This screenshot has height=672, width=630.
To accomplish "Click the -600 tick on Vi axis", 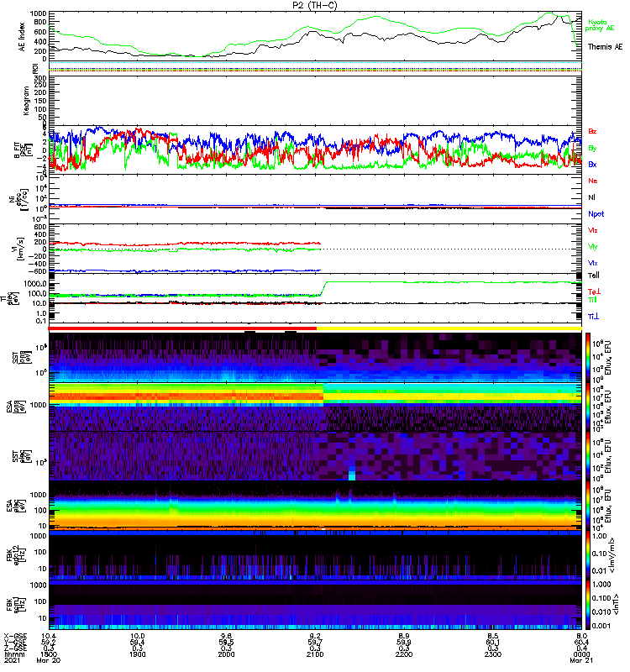I will [x=38, y=271].
